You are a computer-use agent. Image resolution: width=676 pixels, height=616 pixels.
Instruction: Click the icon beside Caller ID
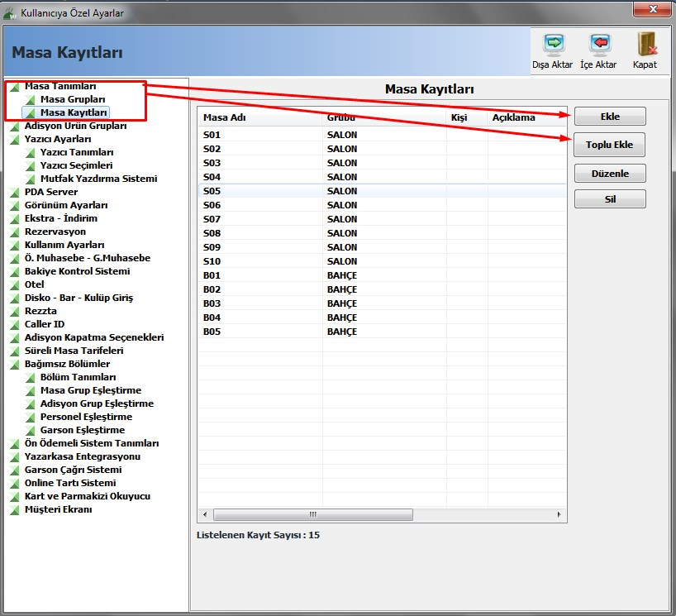click(15, 325)
